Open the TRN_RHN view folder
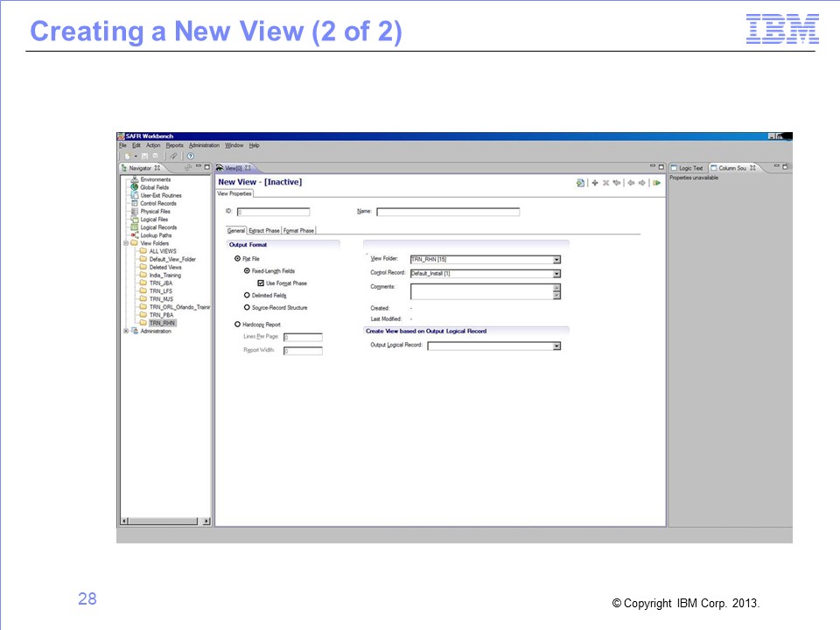This screenshot has height=630, width=840. click(x=162, y=323)
